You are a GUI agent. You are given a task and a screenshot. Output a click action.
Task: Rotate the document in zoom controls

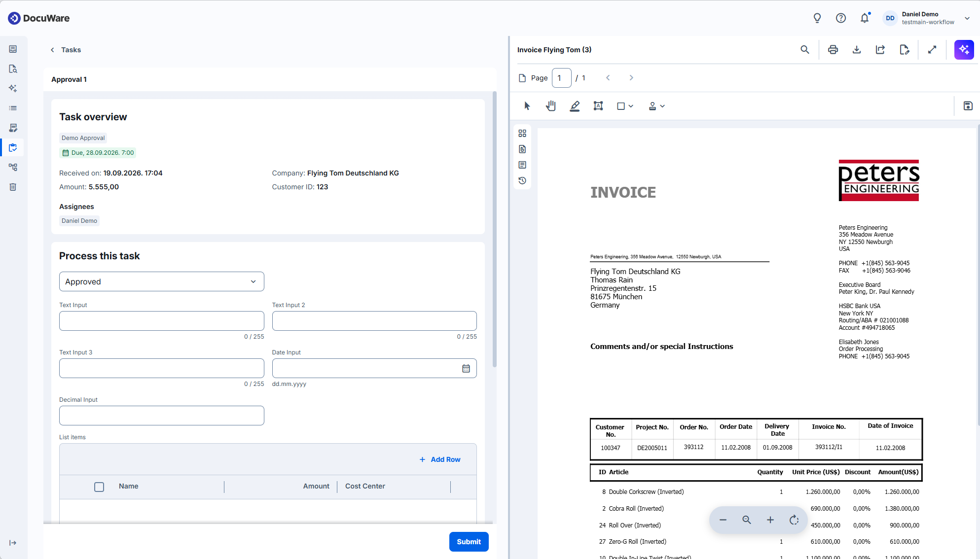point(794,520)
